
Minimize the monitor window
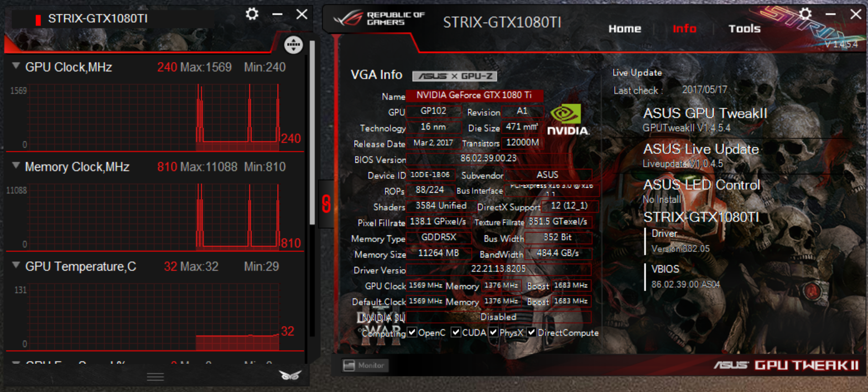pyautogui.click(x=277, y=14)
